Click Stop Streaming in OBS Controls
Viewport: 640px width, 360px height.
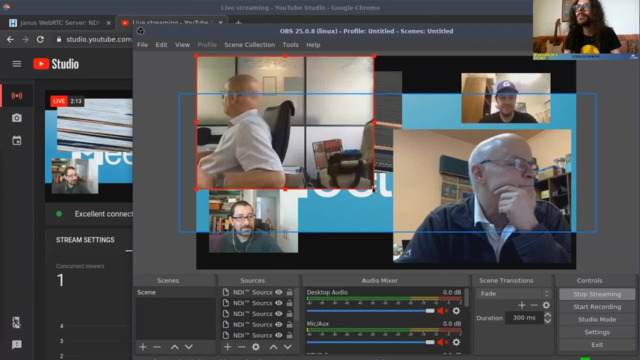click(x=597, y=294)
